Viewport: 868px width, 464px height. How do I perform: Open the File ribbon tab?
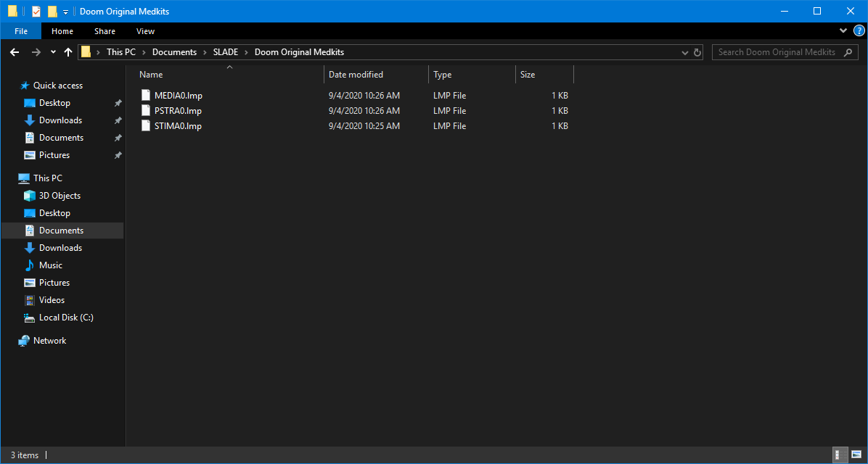(x=21, y=31)
